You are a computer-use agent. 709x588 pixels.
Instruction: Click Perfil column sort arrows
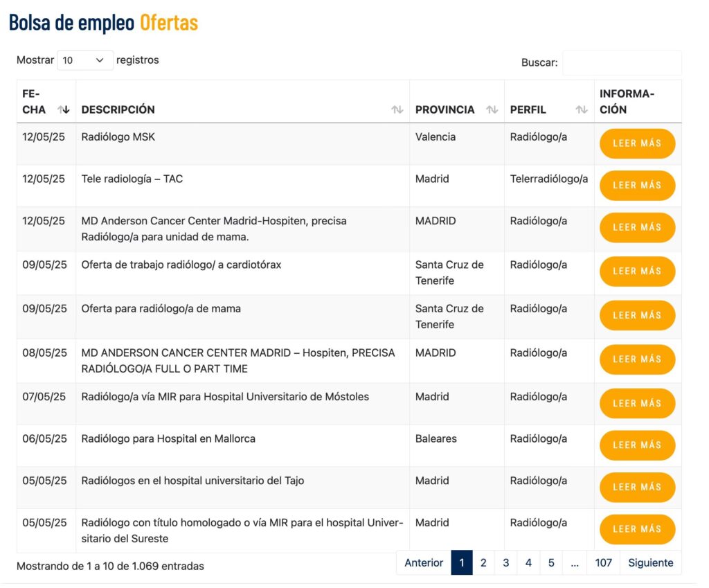coord(582,109)
